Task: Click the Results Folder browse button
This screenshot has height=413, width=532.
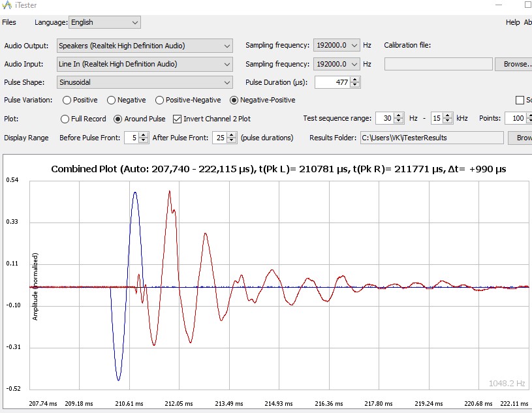Action: click(x=520, y=138)
